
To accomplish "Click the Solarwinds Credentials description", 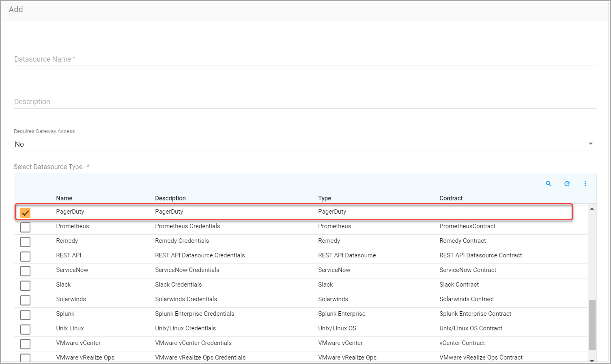I will tap(186, 299).
